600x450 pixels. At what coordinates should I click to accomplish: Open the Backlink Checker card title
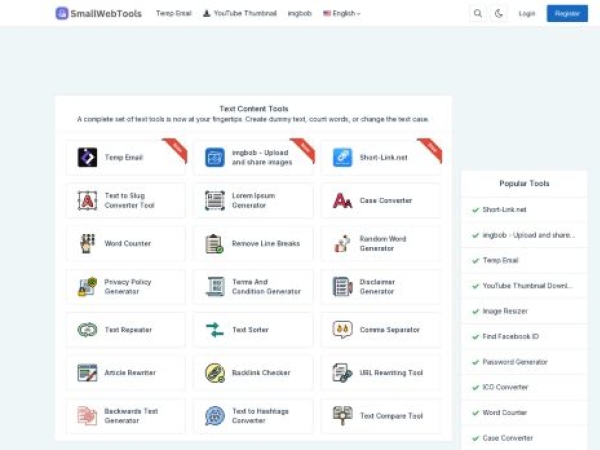(x=261, y=373)
